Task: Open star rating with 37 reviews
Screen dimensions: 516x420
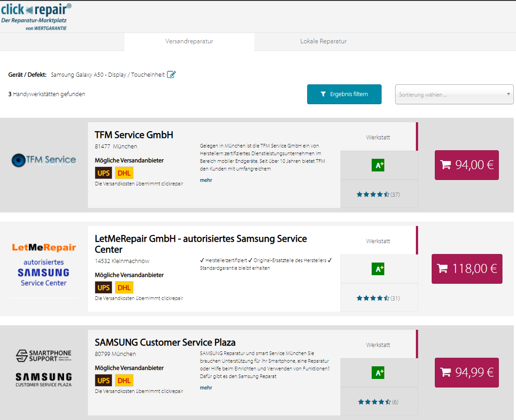Action: pos(378,194)
